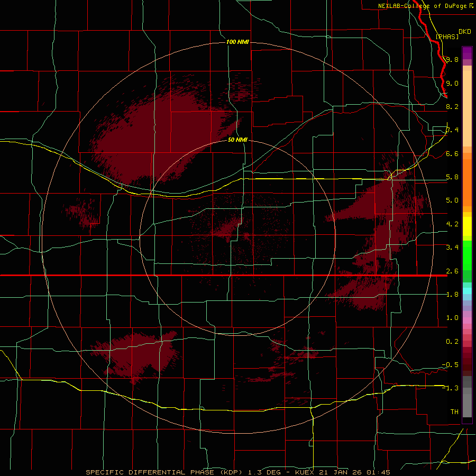Click the 100 NMI range ring label
The width and height of the screenshot is (476, 476).
pos(237,42)
